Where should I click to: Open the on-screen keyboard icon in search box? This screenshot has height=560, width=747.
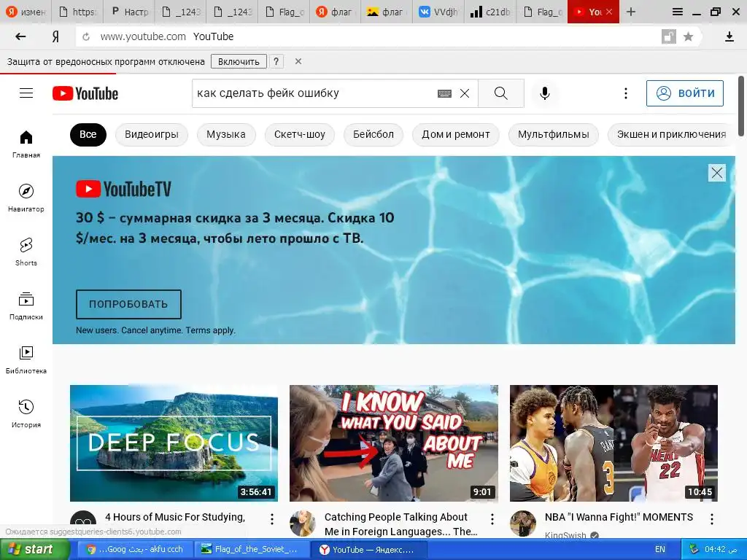click(444, 93)
